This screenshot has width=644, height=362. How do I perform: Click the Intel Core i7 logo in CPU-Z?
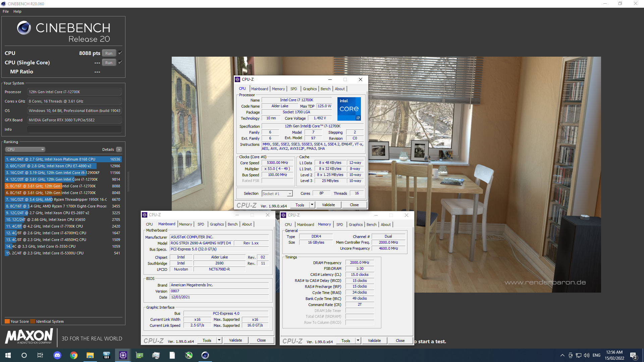pos(349,109)
